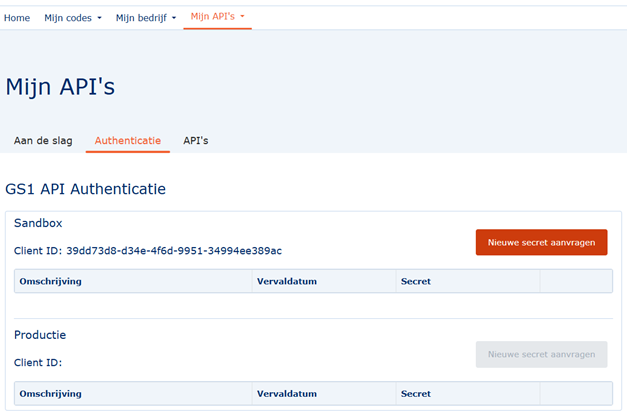Click Vervaldatum column header in Sandbox table
Viewport: 627px width, 419px height.
click(287, 282)
